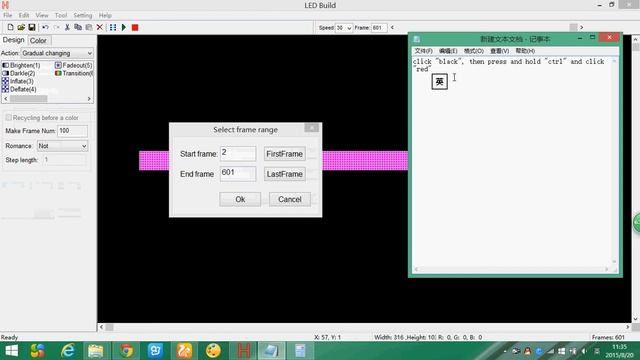Click the Frame number field in toolbar
The image size is (640, 360).
[379, 28]
